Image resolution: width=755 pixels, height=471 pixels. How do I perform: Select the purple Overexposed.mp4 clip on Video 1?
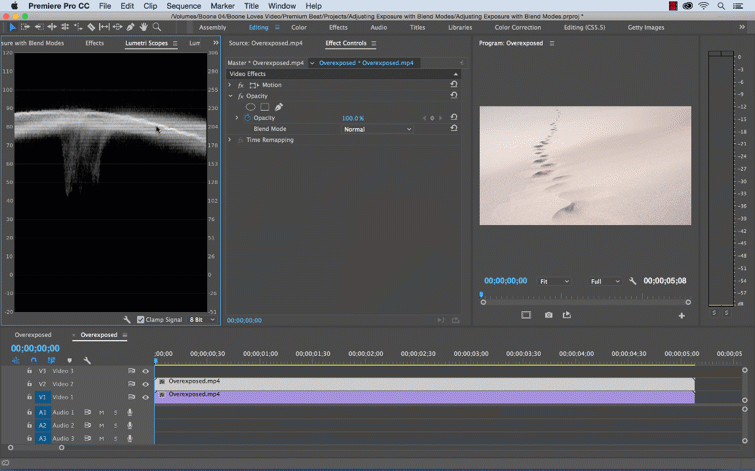point(425,397)
